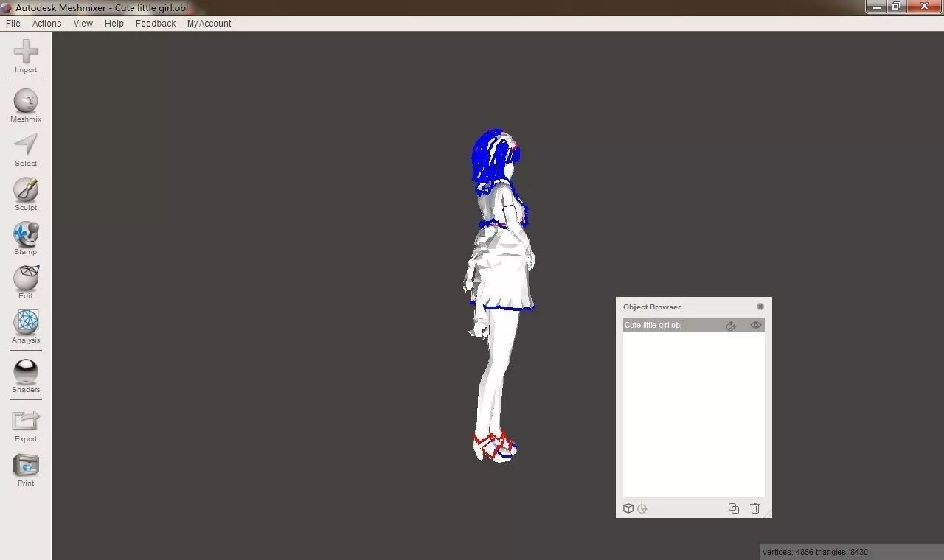Activate the Select tool
Screen dimensions: 944x560
click(x=26, y=150)
